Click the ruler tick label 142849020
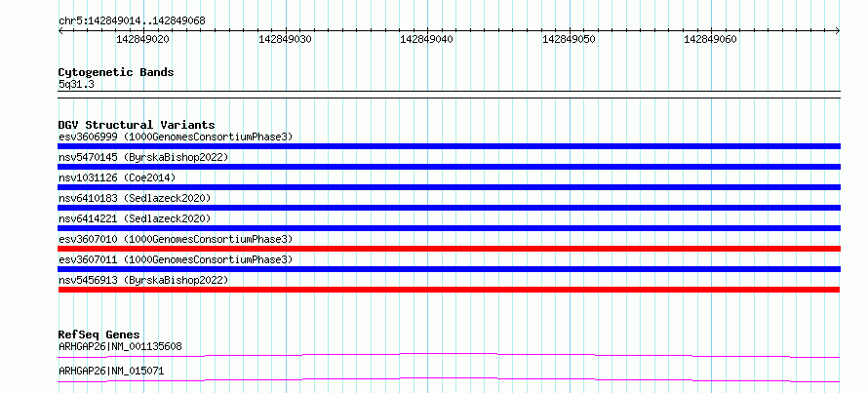Viewport: 868px width, 393px height. pos(142,39)
